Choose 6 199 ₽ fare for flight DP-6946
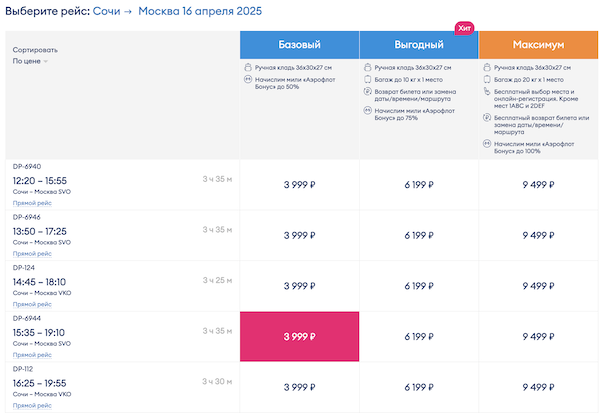The width and height of the screenshot is (600, 413). pos(418,234)
